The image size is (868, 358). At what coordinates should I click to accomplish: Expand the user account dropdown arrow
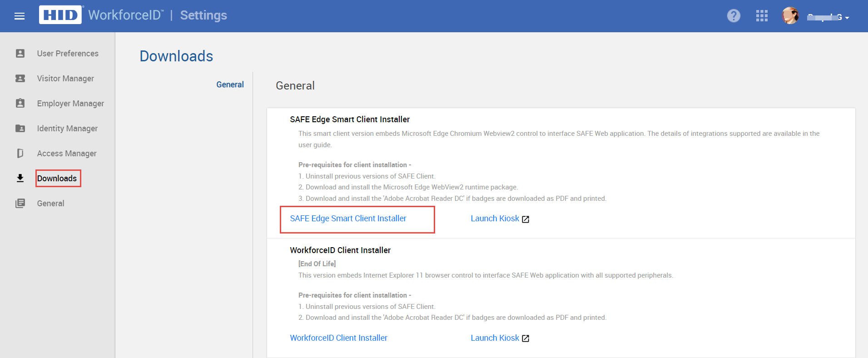pos(847,18)
